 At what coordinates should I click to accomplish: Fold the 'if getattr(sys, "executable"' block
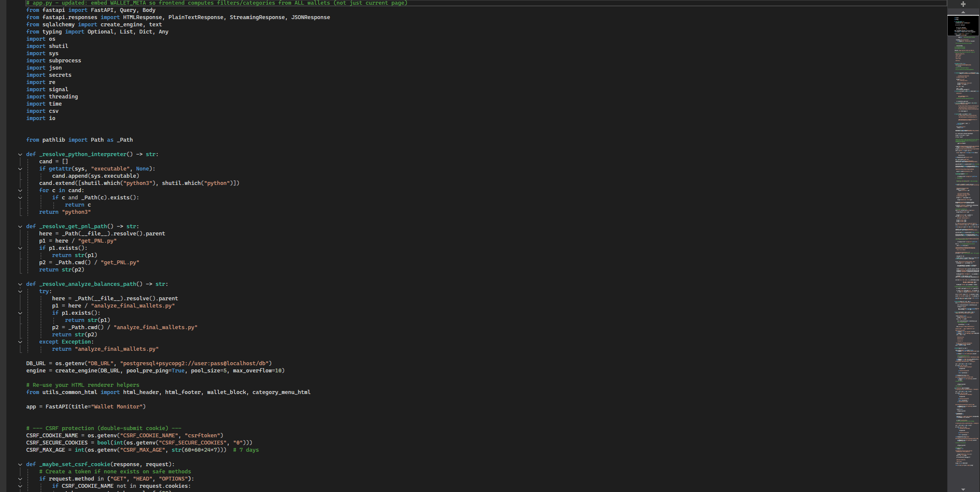20,169
